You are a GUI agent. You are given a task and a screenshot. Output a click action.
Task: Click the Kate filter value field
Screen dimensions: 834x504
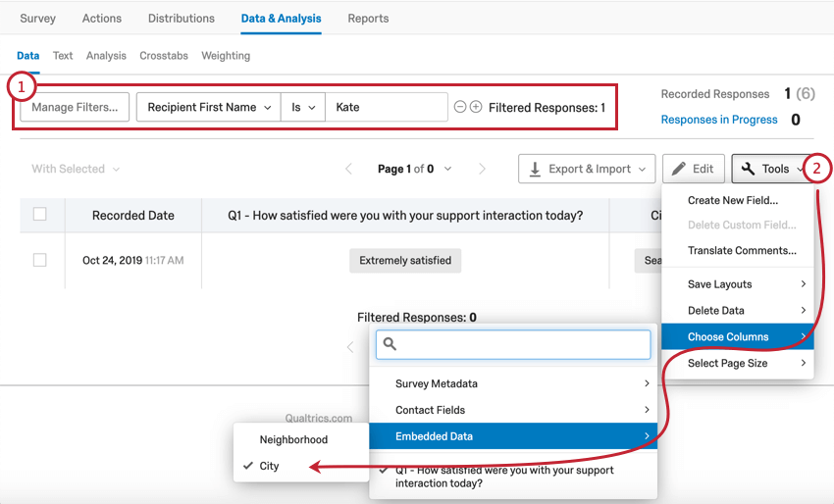click(387, 107)
